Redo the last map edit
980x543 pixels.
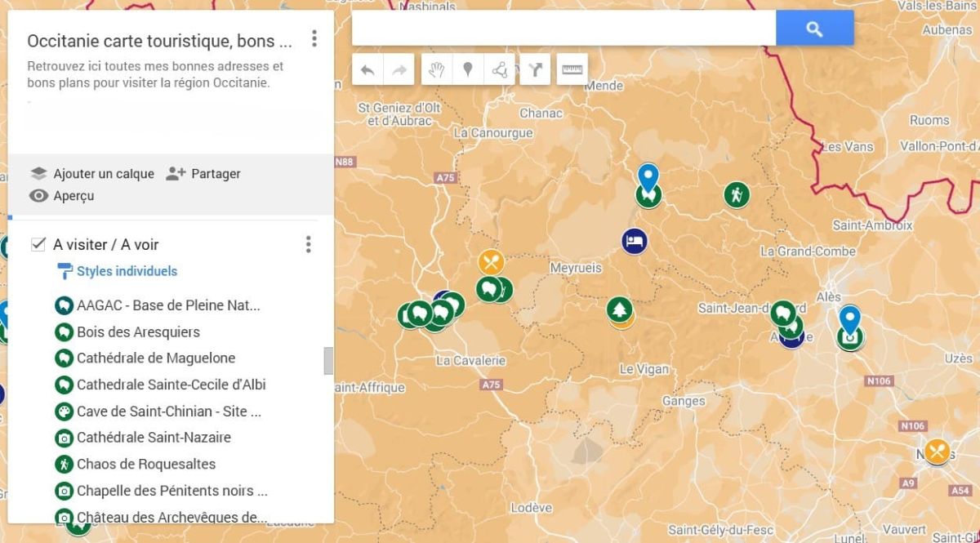[399, 70]
